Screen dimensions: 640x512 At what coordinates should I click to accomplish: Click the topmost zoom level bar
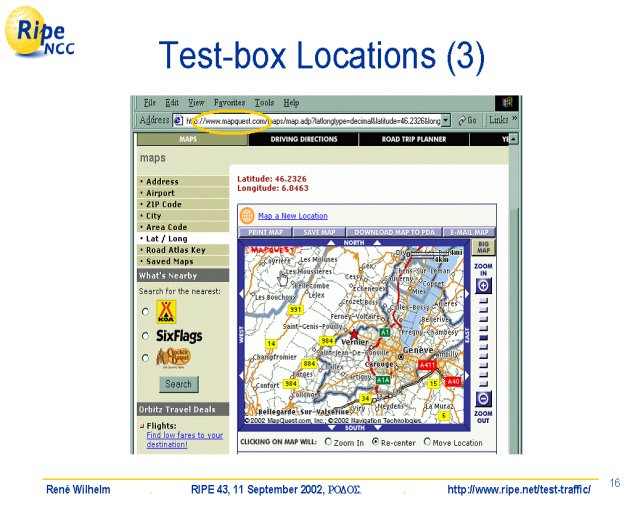[483, 301]
